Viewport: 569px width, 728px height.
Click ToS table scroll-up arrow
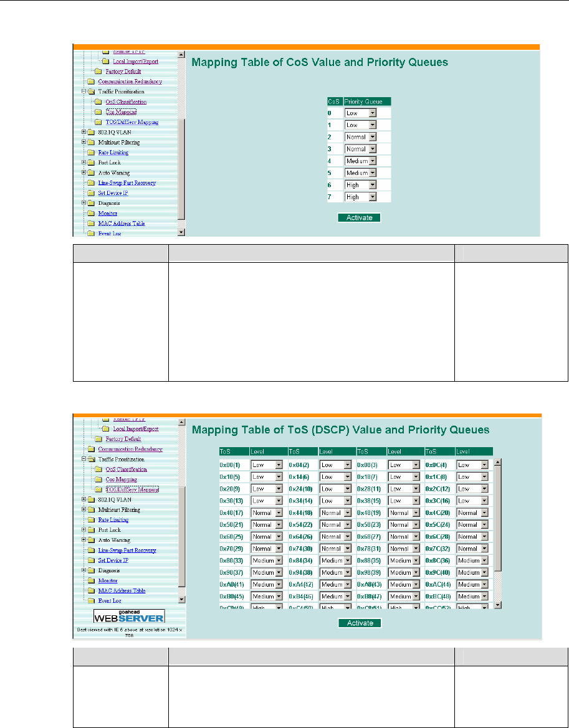tap(499, 462)
